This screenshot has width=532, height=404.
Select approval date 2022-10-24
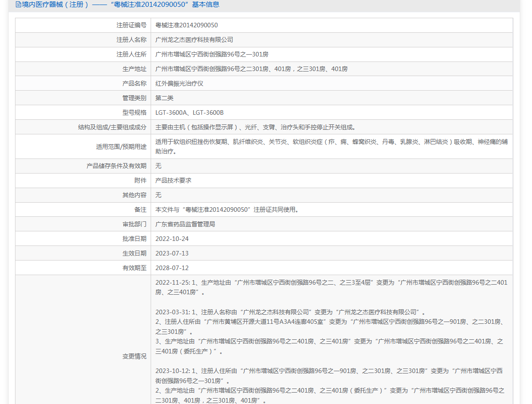point(172,239)
